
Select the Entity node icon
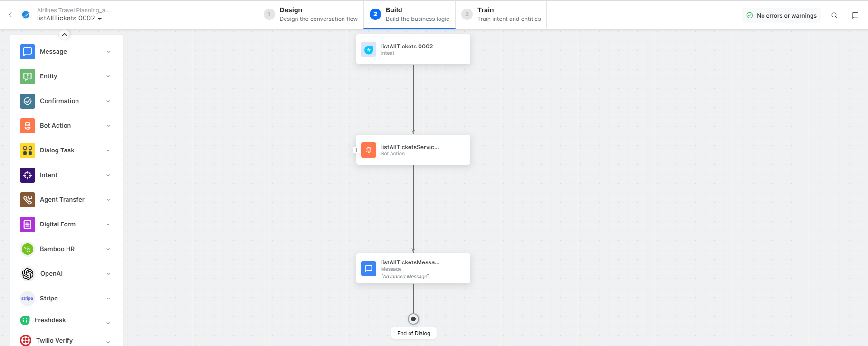(28, 76)
